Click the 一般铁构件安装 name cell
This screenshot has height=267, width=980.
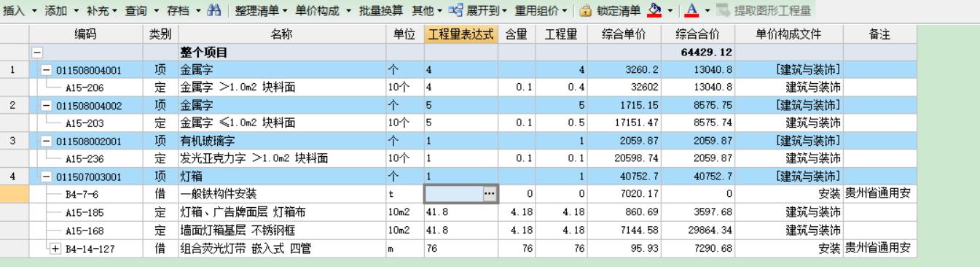pyautogui.click(x=282, y=194)
